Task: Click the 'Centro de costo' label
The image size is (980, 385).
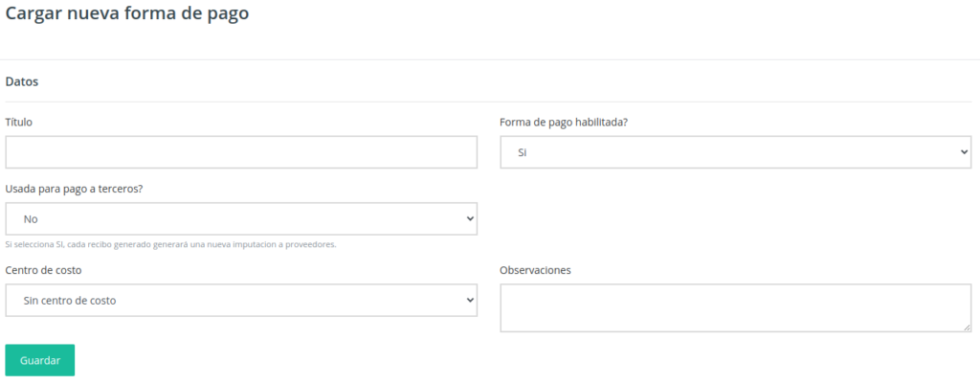Action: point(43,270)
